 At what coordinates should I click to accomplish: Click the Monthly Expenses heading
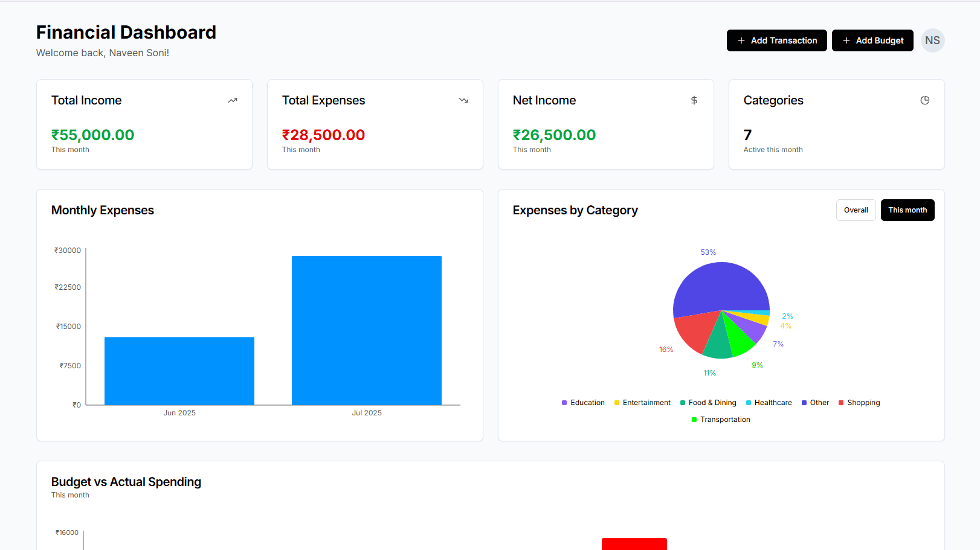pos(103,210)
